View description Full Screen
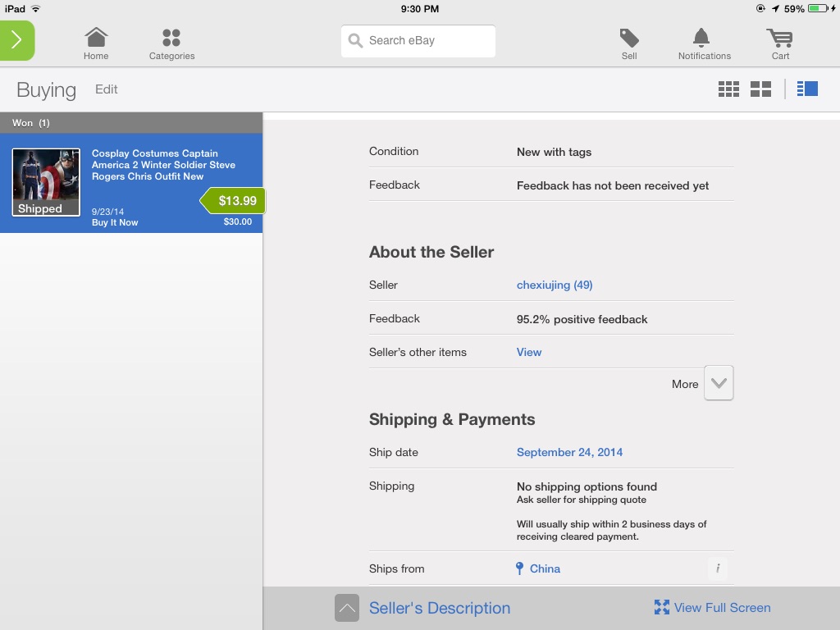 (x=722, y=608)
